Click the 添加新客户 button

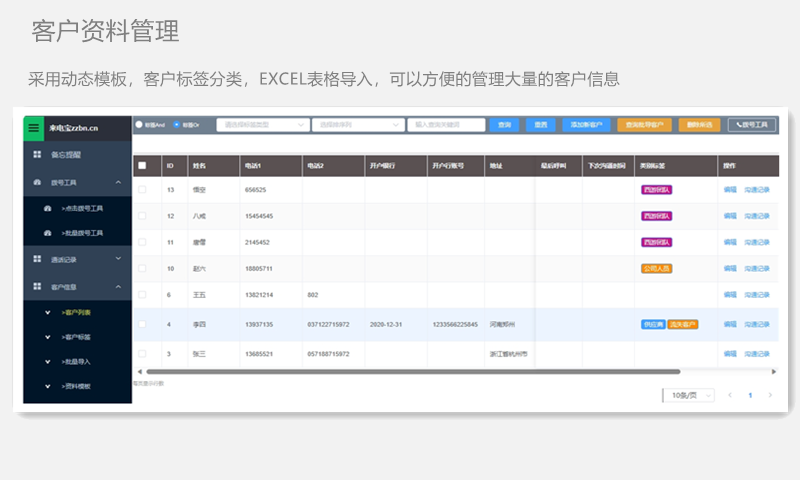[586, 125]
